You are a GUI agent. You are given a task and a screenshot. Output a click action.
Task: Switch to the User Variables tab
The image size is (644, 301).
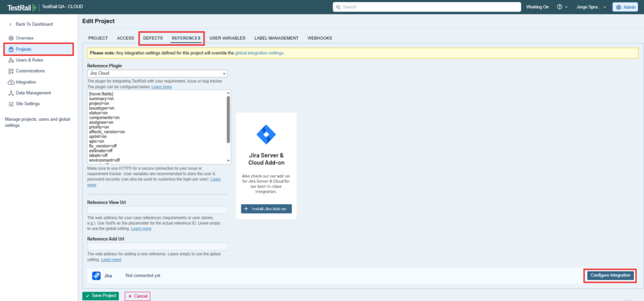pyautogui.click(x=227, y=38)
